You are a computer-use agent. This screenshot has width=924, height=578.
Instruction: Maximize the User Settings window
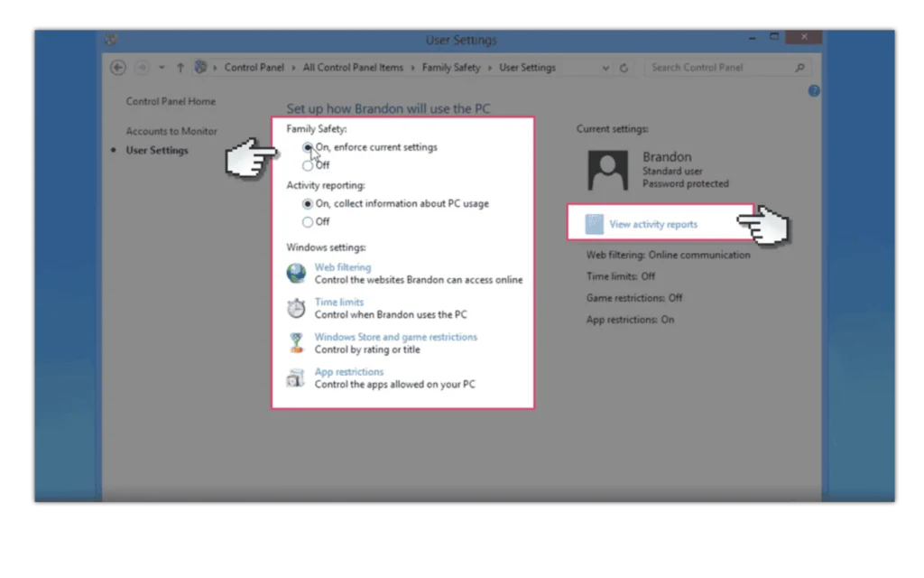click(x=774, y=36)
